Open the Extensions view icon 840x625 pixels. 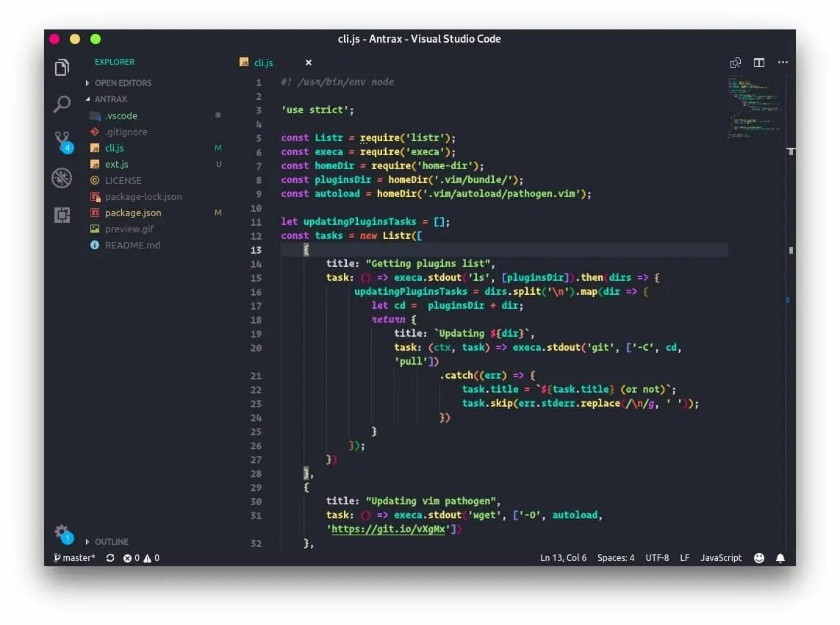point(62,215)
